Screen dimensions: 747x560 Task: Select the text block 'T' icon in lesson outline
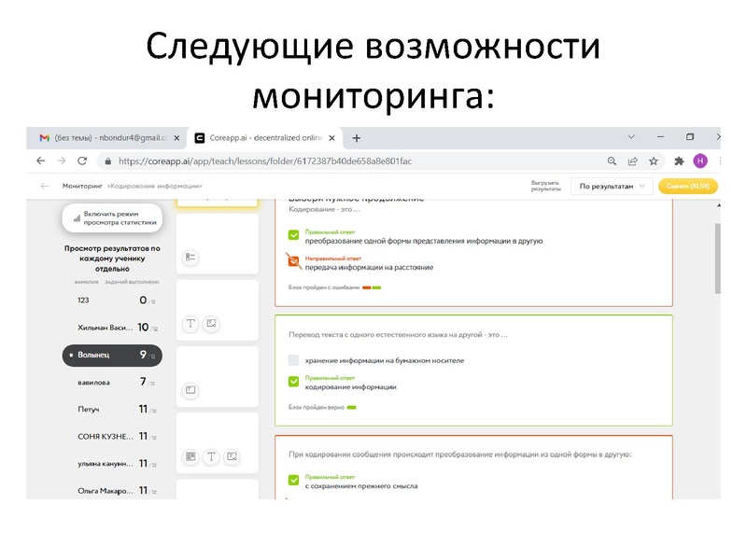(192, 323)
